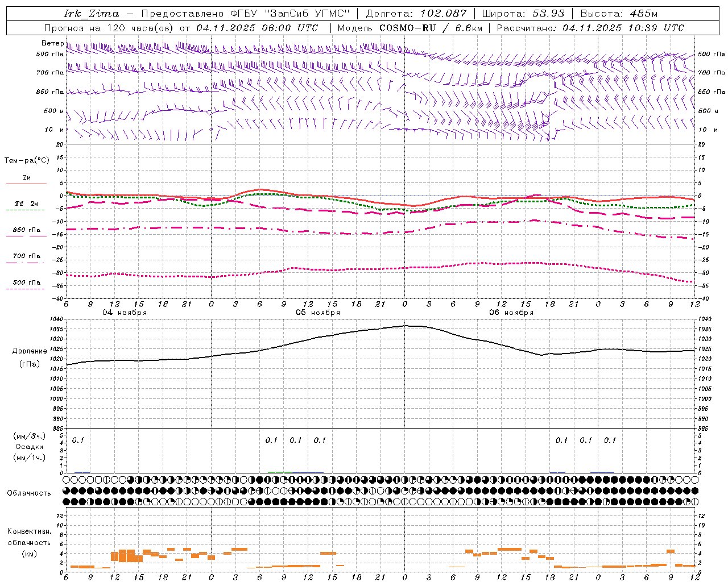Click the "Модель COSMO-RU / 6.6км" text
This screenshot has height=582, width=728.
click(x=409, y=28)
